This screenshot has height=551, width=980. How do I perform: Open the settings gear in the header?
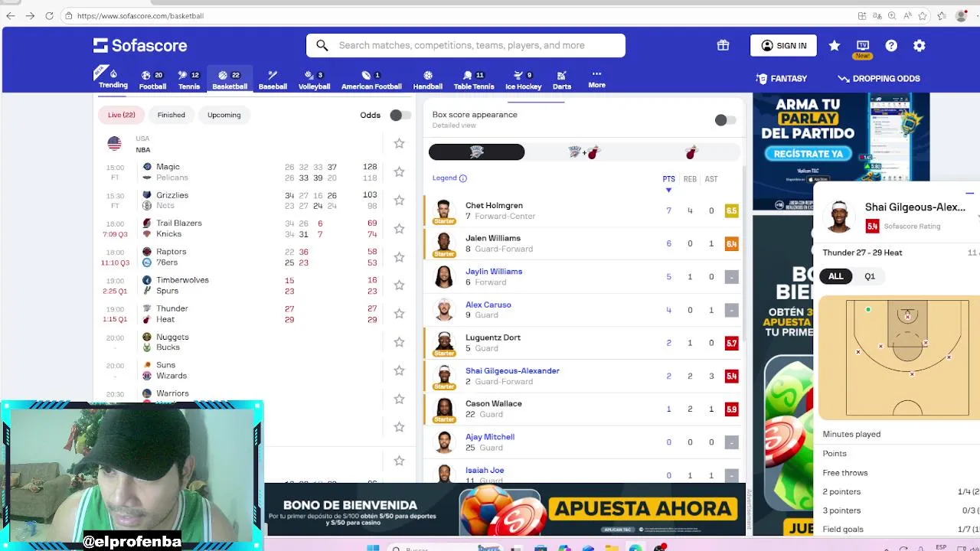[x=920, y=46]
